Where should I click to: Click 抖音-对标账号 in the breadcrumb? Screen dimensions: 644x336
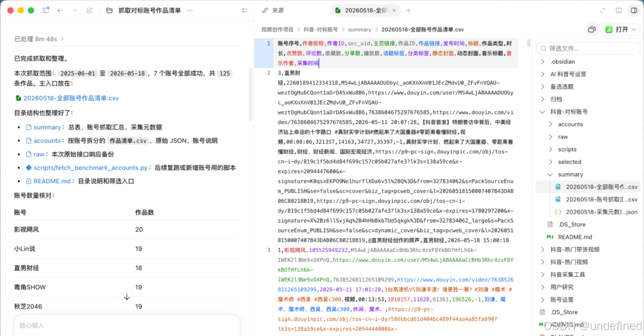coord(321,30)
